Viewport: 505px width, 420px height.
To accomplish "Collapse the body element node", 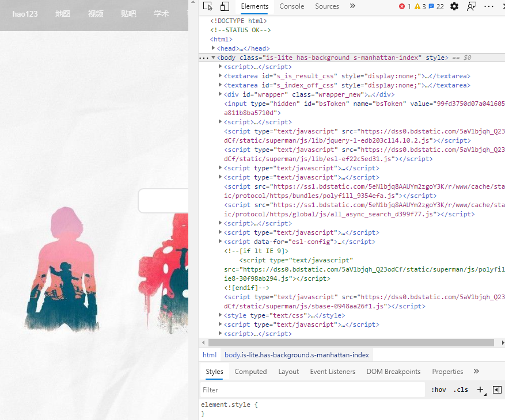I will (x=213, y=58).
